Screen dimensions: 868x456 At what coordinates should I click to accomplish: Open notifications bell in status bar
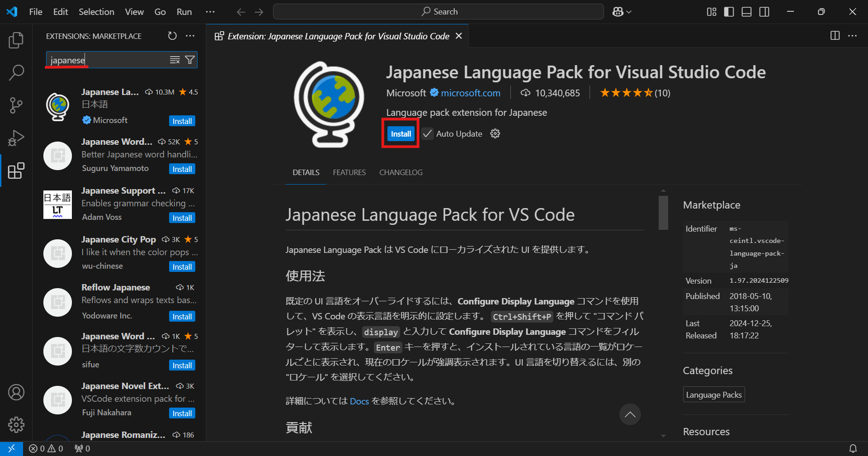[853, 448]
